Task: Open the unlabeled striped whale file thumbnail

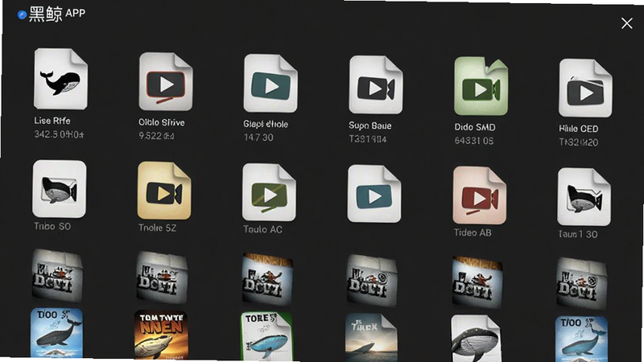Action: [477, 339]
